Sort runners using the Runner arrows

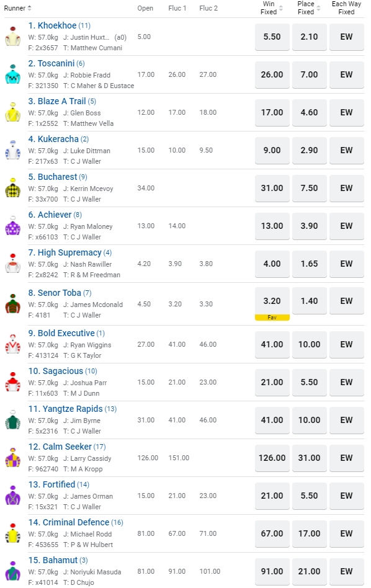[30, 8]
